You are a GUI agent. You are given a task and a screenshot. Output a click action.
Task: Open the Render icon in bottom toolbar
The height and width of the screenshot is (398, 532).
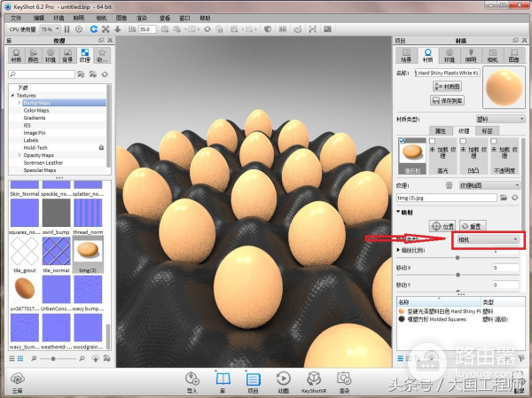pyautogui.click(x=344, y=382)
